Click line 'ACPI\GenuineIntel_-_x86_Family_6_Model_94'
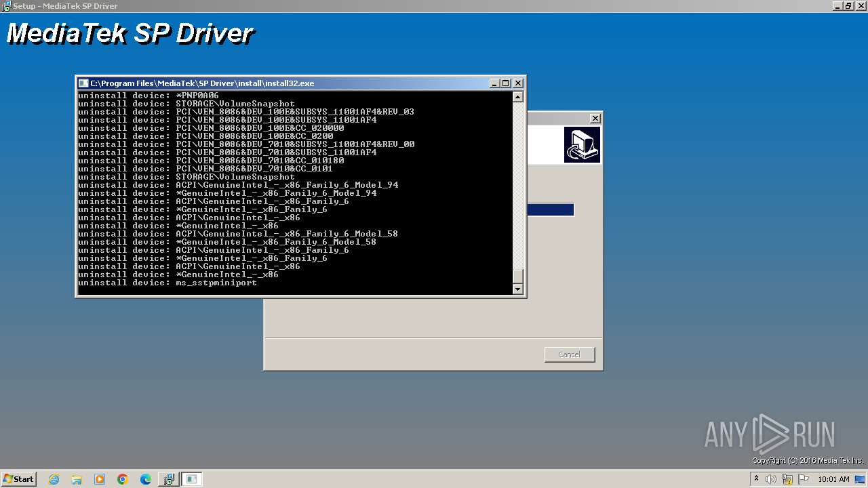This screenshot has height=488, width=868. 238,185
